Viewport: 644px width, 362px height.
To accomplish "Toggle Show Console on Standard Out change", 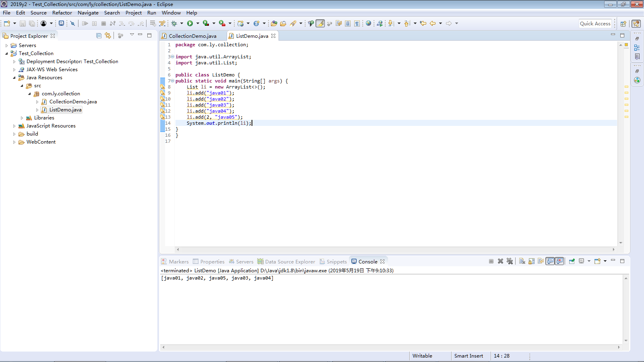I will [550, 261].
